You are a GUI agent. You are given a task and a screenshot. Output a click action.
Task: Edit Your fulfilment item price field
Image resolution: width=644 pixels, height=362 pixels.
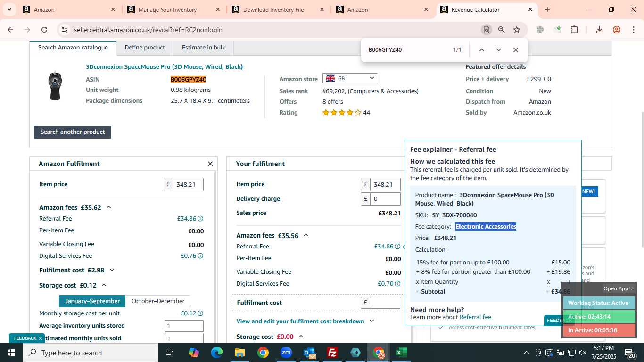[385, 185]
